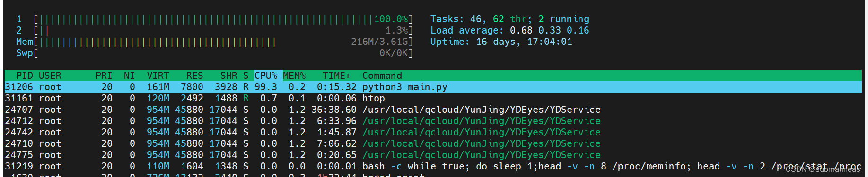
Task: Click the 110M VIRT value of bash
Action: (x=158, y=166)
